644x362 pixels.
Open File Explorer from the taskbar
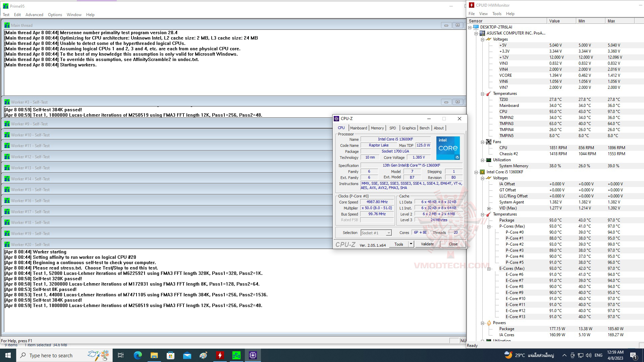point(154,355)
